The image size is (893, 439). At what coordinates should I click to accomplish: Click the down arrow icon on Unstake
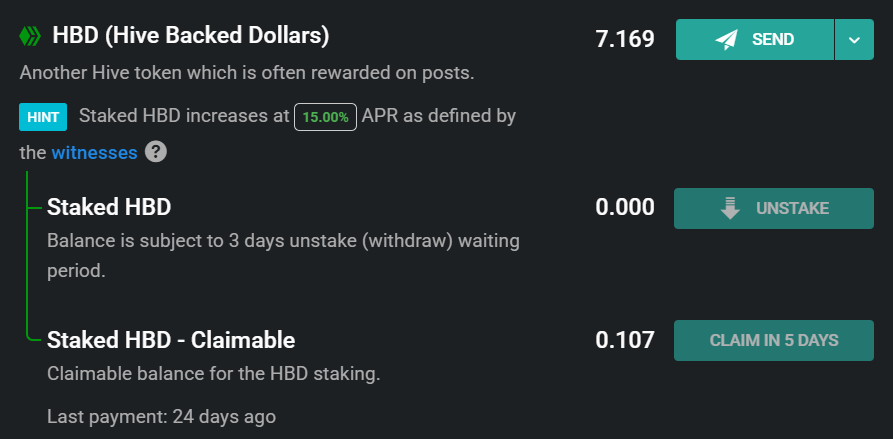point(730,208)
